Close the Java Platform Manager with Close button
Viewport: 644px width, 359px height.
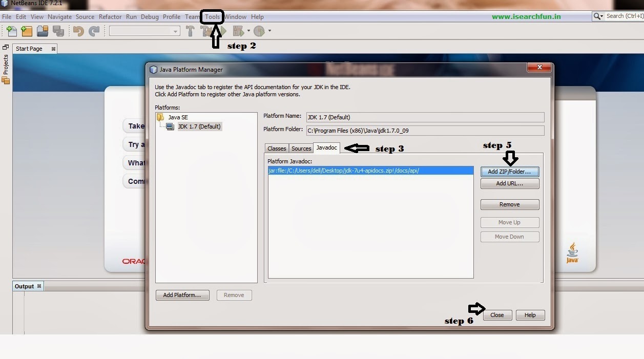(497, 315)
